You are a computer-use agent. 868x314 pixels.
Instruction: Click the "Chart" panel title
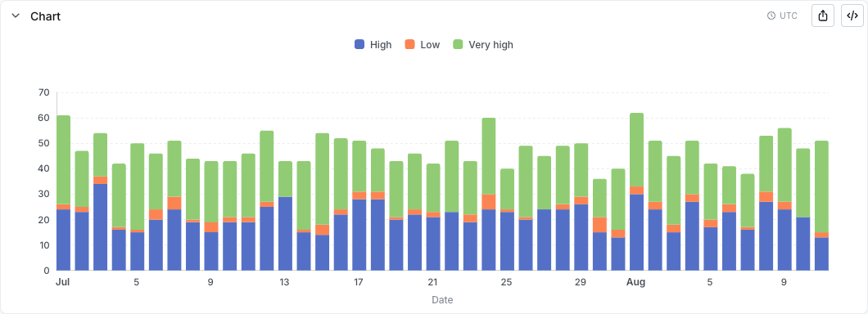point(45,16)
